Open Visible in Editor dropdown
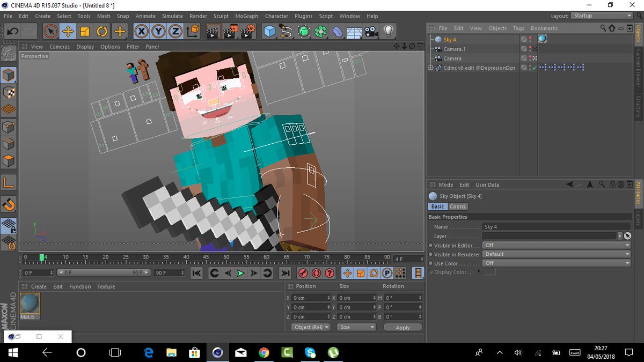This screenshot has width=644, height=362. click(557, 245)
